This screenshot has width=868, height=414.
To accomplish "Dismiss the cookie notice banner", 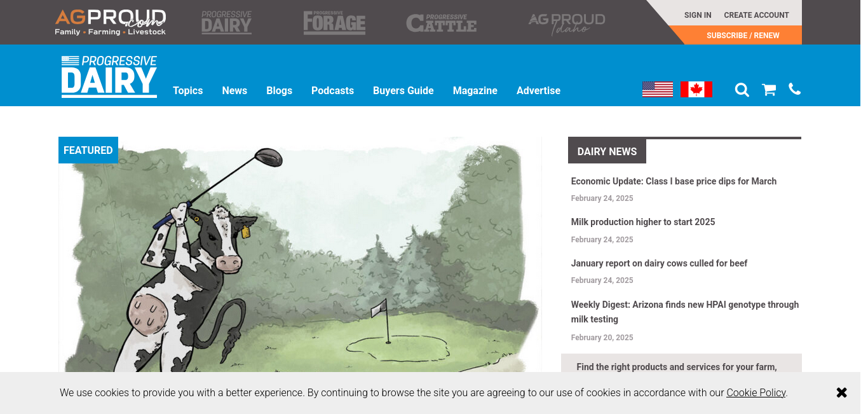I will [842, 392].
